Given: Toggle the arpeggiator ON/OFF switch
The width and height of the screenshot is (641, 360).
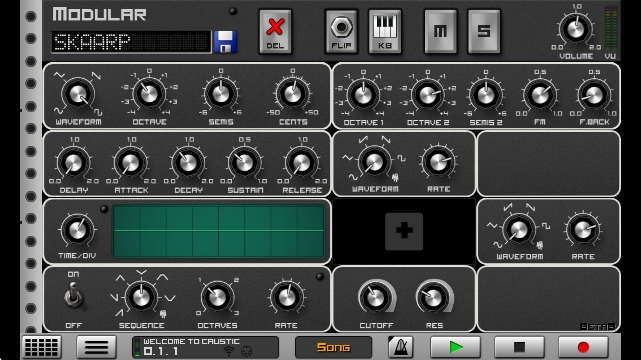Looking at the screenshot, I should [x=73, y=295].
